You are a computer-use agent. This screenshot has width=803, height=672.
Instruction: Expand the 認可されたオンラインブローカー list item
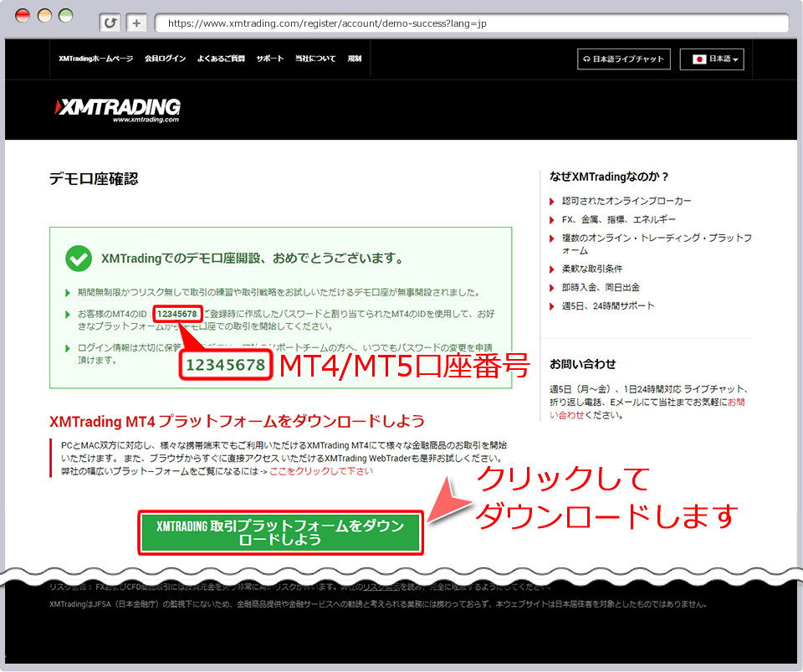click(x=626, y=200)
